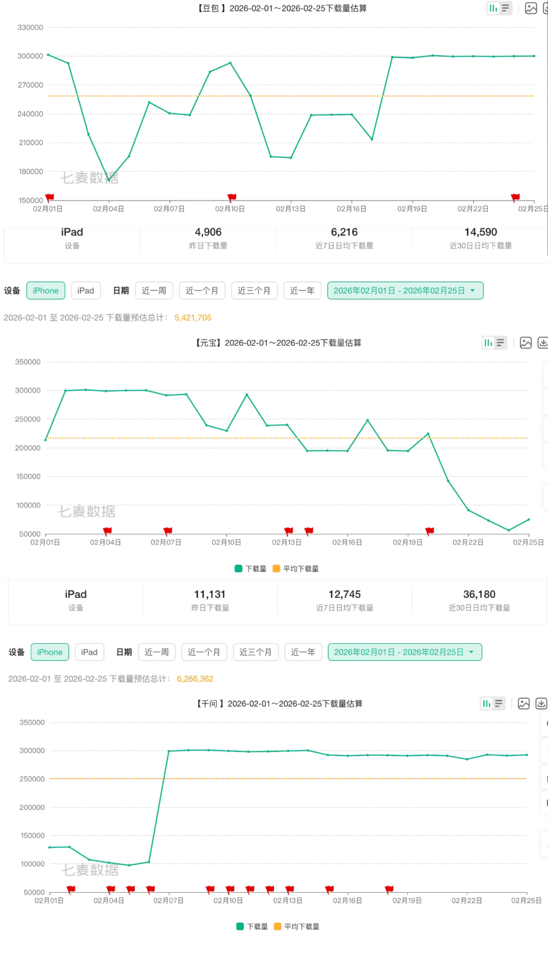Switch 豆包 chart to bar chart view
This screenshot has width=548, height=980.
click(x=493, y=8)
